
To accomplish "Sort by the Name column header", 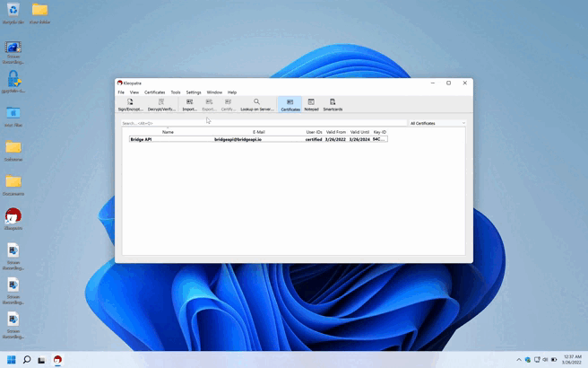I will 168,132.
